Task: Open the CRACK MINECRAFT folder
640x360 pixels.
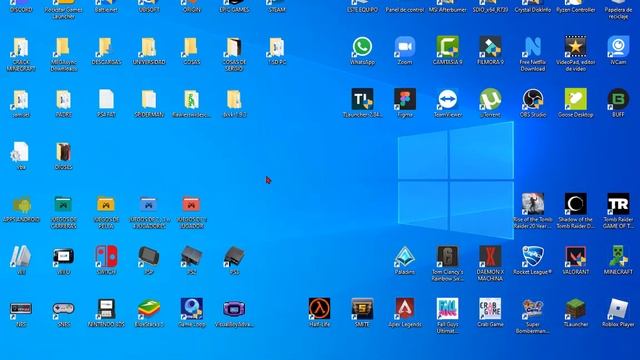Action: tap(21, 47)
